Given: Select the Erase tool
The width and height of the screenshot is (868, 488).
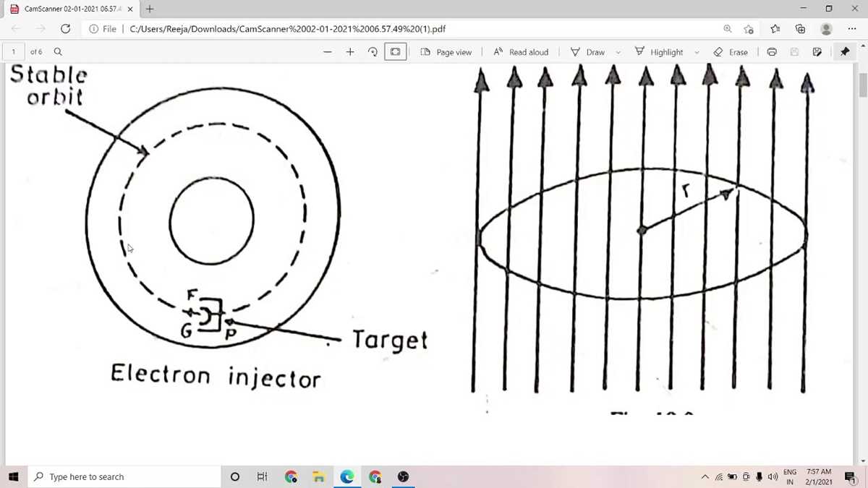Looking at the screenshot, I should 731,52.
